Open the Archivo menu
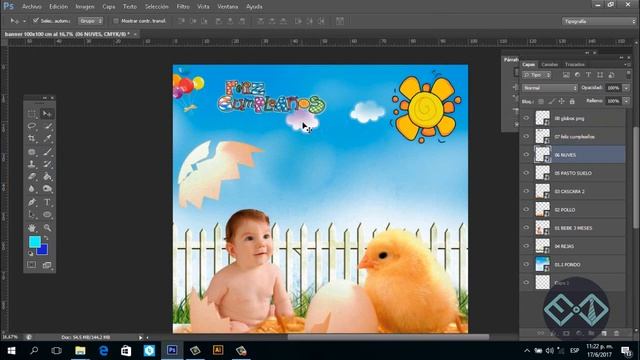 (x=31, y=7)
